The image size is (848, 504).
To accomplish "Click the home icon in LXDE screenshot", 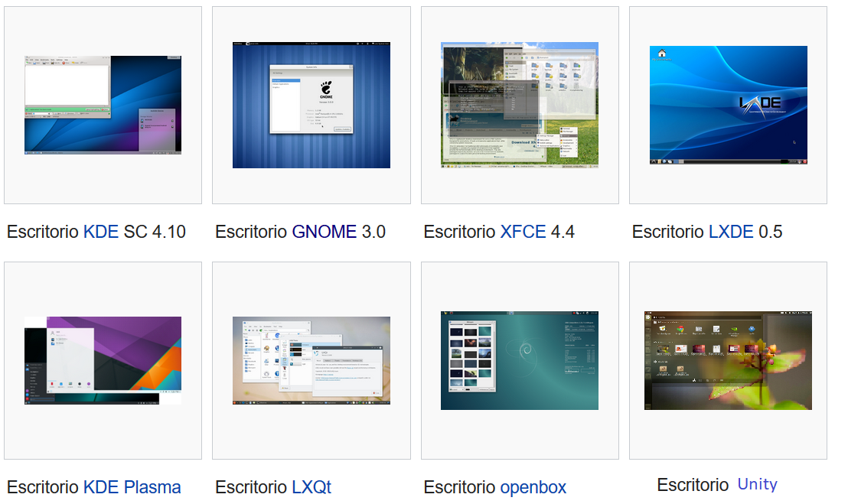I will coord(662,54).
